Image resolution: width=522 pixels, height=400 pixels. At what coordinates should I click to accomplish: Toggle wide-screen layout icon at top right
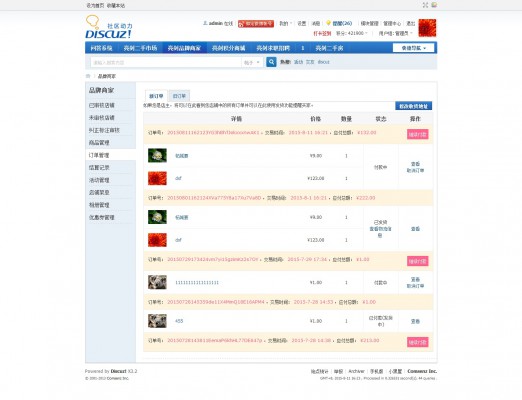[425, 5]
